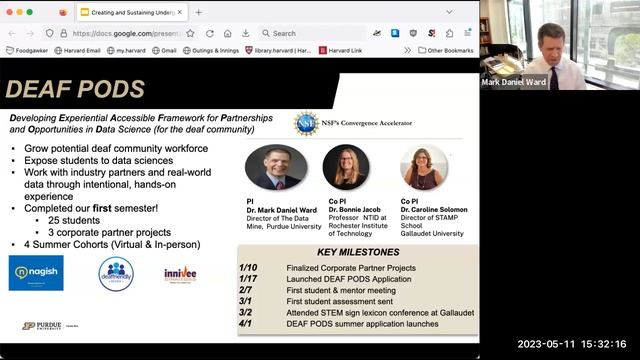The height and width of the screenshot is (360, 640).
Task: Bookmark this page with star icon
Action: (190, 33)
